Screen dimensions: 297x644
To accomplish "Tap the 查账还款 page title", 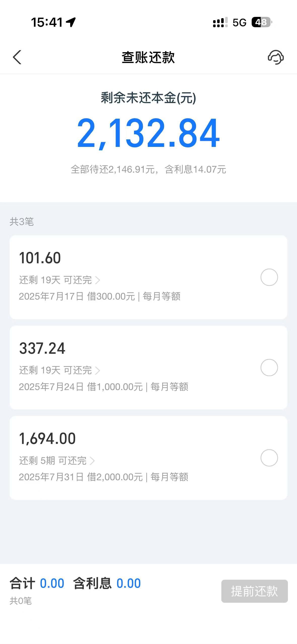I will pos(148,57).
